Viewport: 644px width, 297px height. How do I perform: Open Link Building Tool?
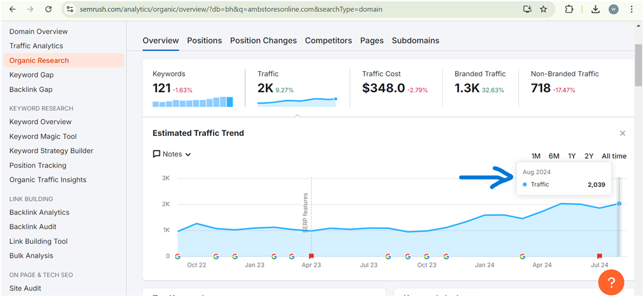pos(39,241)
